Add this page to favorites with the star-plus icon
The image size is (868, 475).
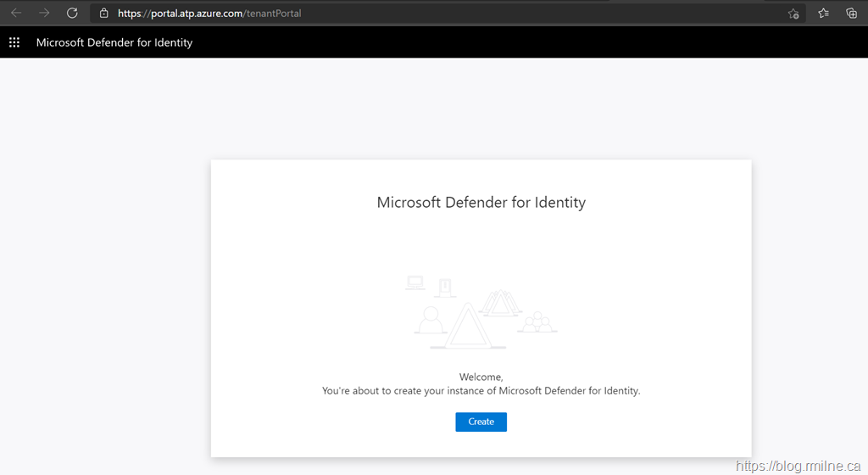click(x=793, y=14)
